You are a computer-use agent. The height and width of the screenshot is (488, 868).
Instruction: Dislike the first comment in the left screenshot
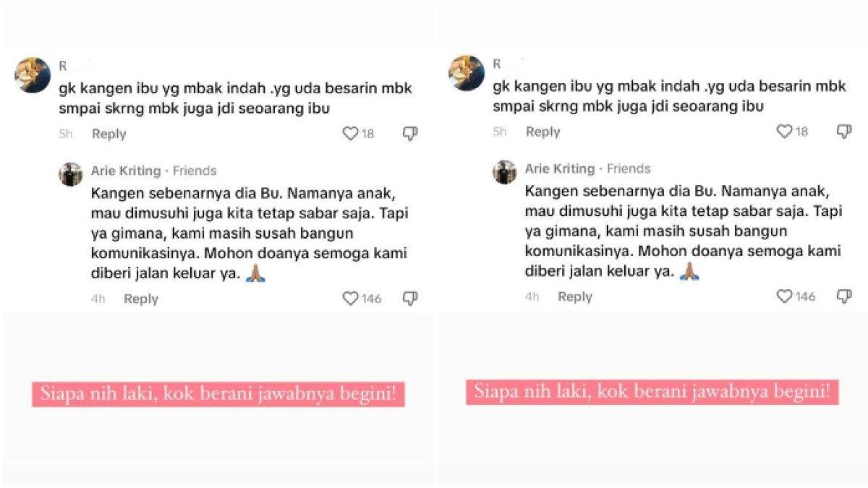[x=410, y=134]
